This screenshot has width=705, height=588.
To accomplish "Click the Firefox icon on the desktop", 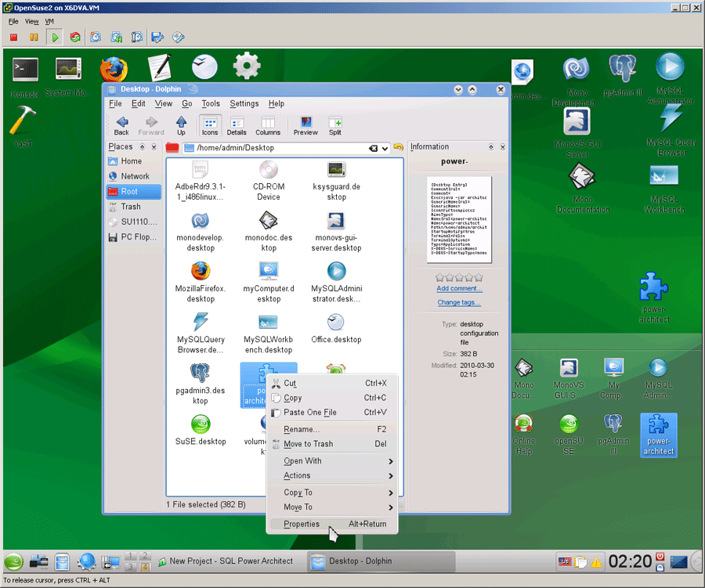I will (x=114, y=68).
